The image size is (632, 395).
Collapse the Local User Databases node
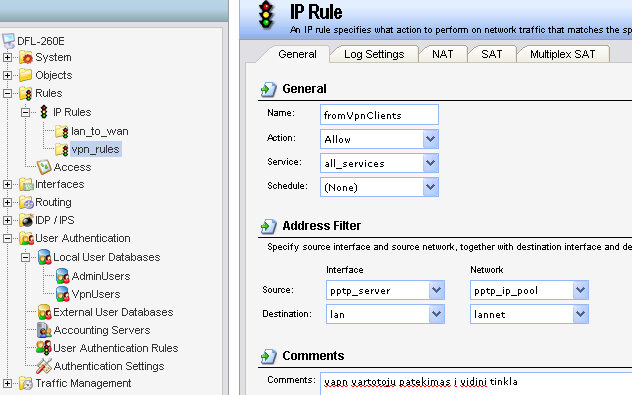point(25,257)
